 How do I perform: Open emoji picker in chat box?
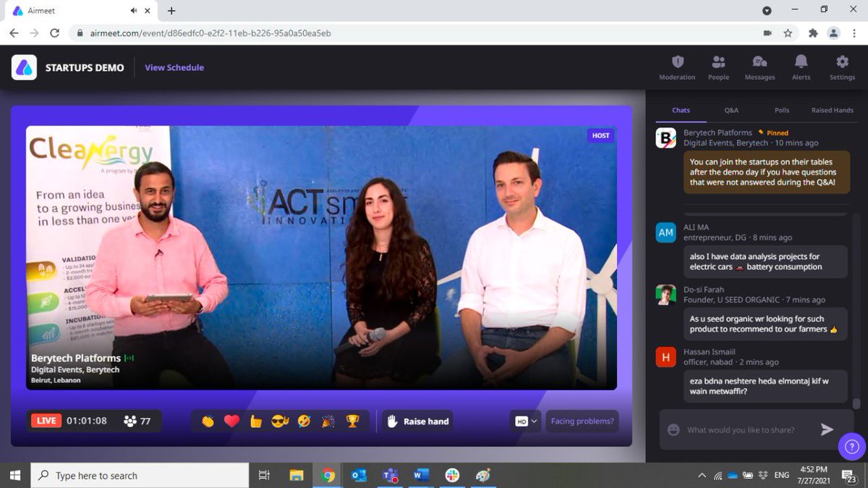[673, 430]
